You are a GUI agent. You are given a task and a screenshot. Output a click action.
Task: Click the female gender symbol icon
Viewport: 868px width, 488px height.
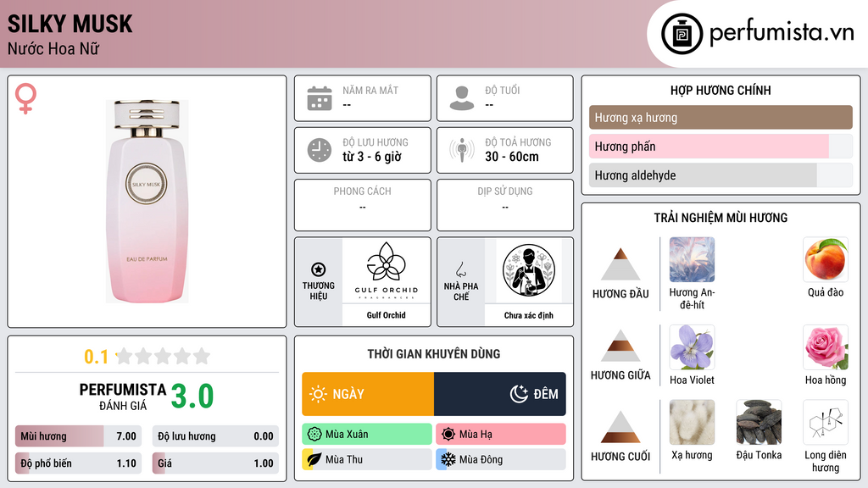(25, 98)
